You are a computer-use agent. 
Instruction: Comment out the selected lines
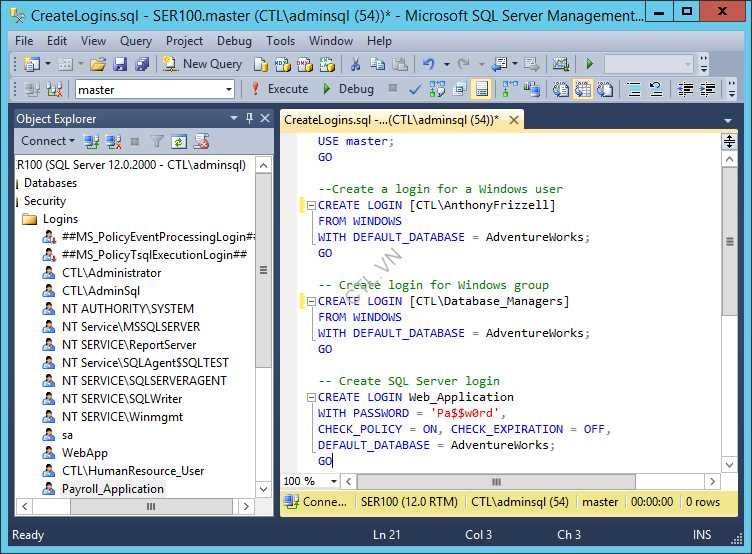pos(634,89)
